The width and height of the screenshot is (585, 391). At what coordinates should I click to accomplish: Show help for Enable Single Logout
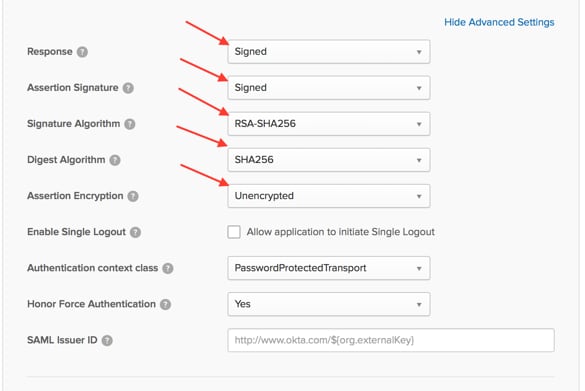(135, 232)
